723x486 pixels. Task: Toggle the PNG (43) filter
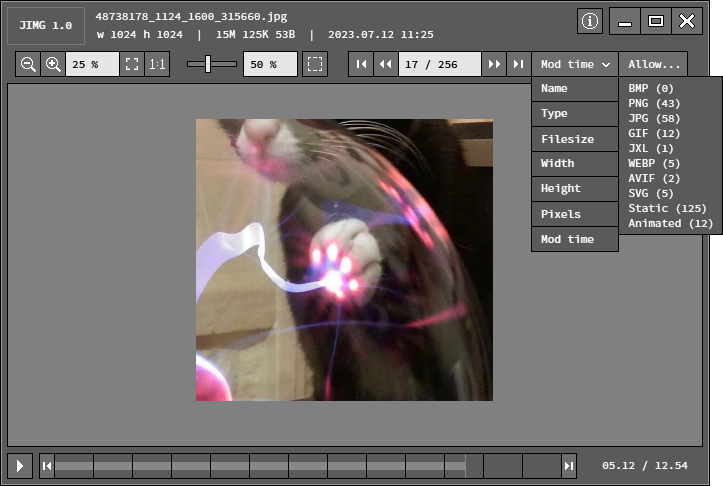pyautogui.click(x=654, y=104)
